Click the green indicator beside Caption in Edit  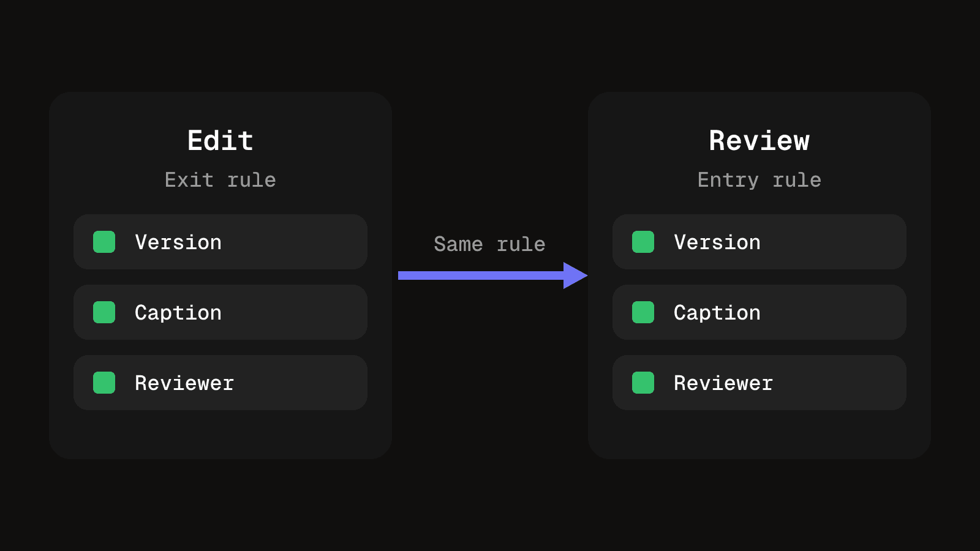tap(104, 312)
